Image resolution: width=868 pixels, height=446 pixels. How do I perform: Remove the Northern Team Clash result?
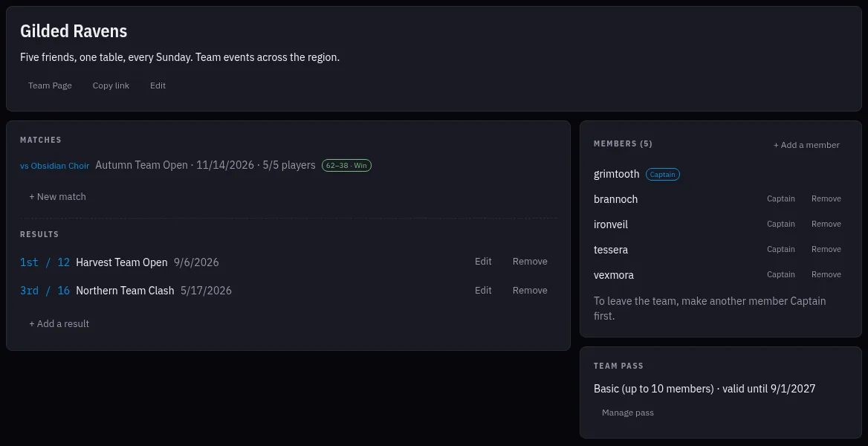(x=530, y=291)
